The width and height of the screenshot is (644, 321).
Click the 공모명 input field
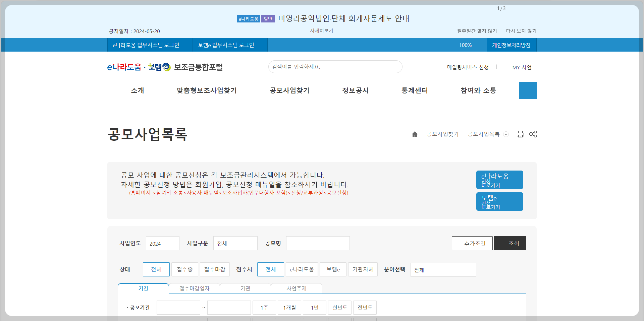[318, 243]
